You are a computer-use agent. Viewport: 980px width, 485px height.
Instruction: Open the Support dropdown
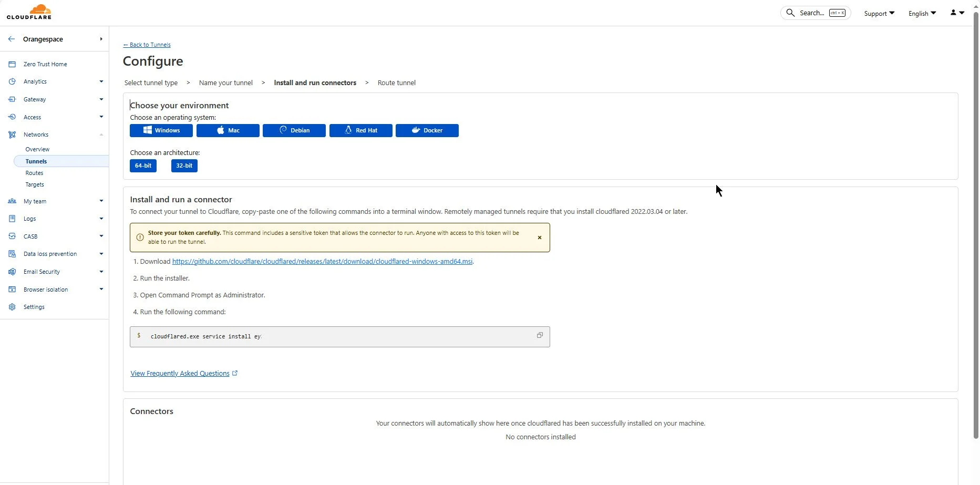point(879,13)
